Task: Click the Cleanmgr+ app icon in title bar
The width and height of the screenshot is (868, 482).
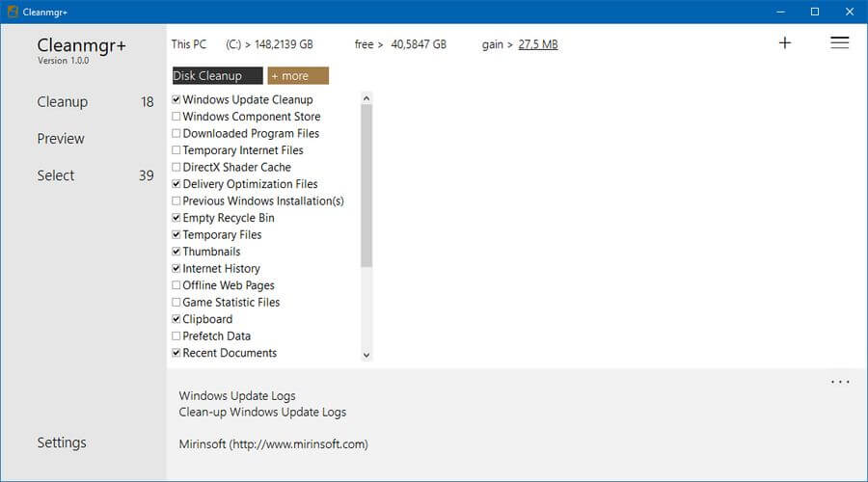Action: pyautogui.click(x=13, y=12)
